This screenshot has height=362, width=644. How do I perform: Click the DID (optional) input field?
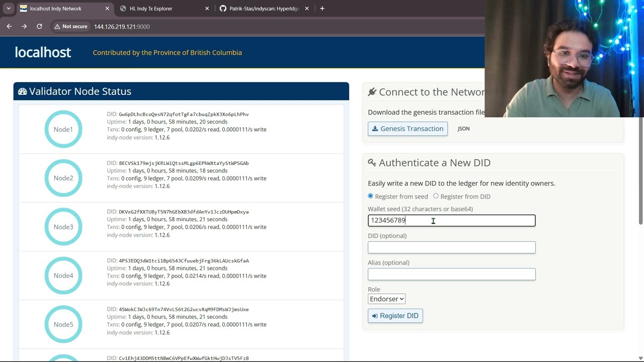point(451,247)
